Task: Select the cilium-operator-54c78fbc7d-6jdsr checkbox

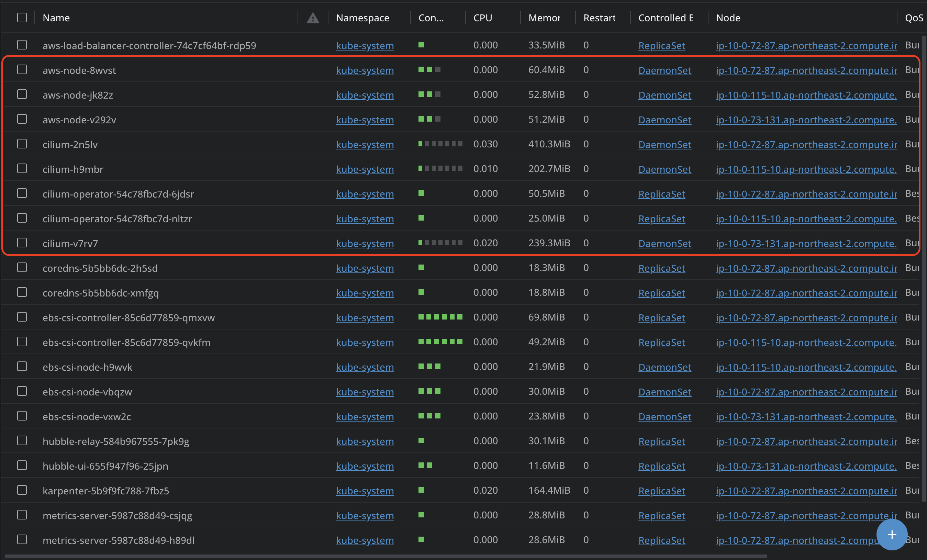Action: click(22, 193)
